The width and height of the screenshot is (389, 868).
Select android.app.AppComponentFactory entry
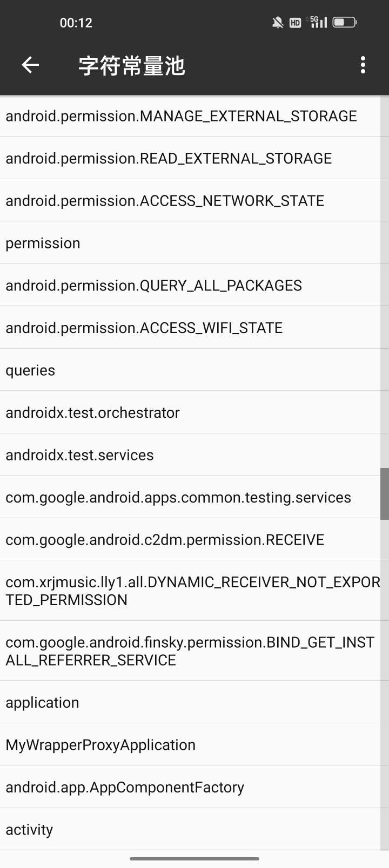coord(190,787)
